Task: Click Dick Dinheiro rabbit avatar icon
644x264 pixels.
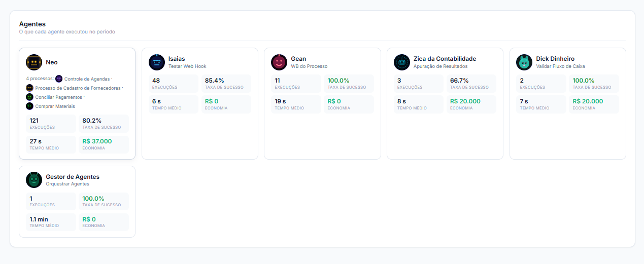Action: coord(524,62)
